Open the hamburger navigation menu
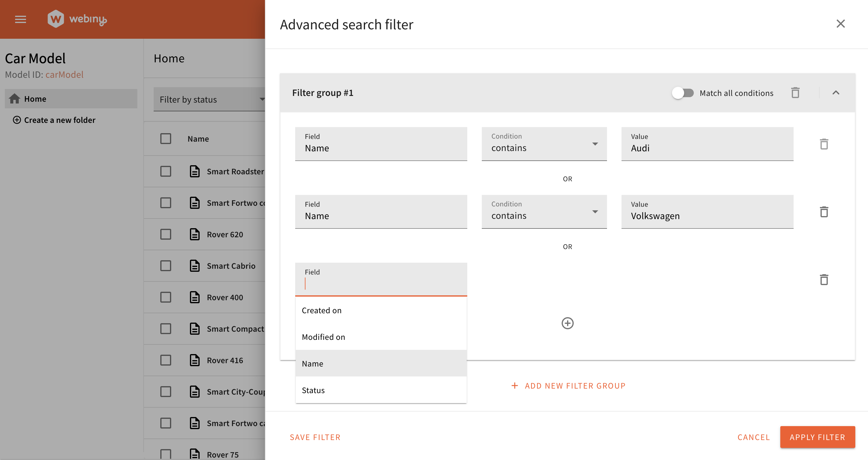Image resolution: width=868 pixels, height=460 pixels. pyautogui.click(x=20, y=19)
